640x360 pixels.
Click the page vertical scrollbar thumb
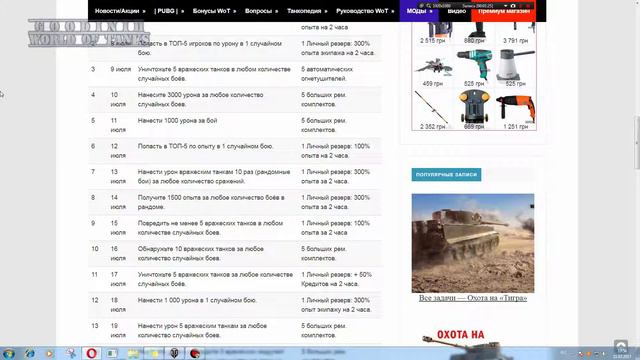point(636,142)
